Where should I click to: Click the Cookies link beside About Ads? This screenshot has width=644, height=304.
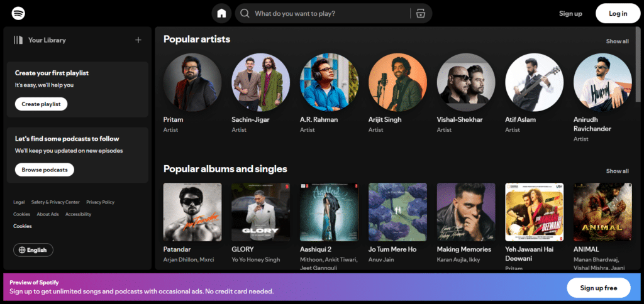[x=22, y=214]
